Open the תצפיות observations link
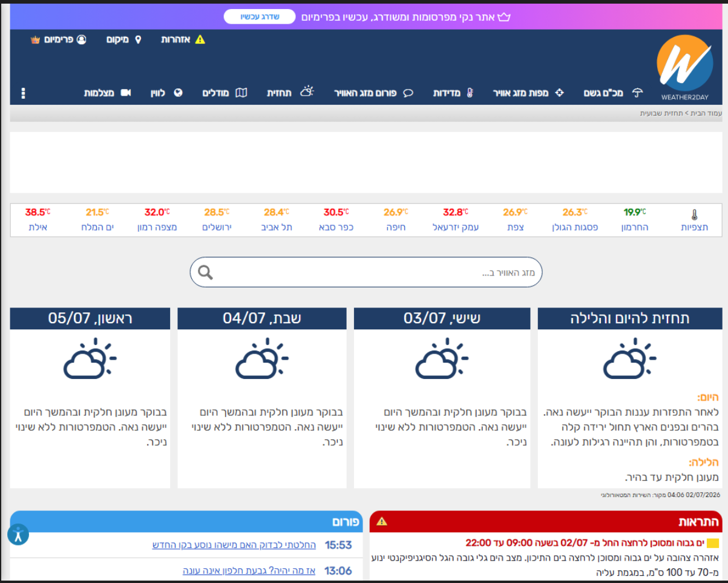 (x=694, y=227)
